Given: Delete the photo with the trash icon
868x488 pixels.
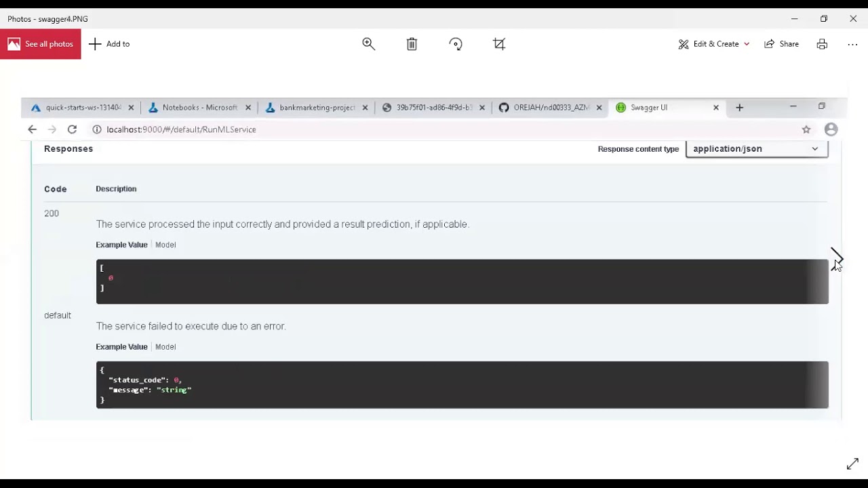Looking at the screenshot, I should pos(412,44).
